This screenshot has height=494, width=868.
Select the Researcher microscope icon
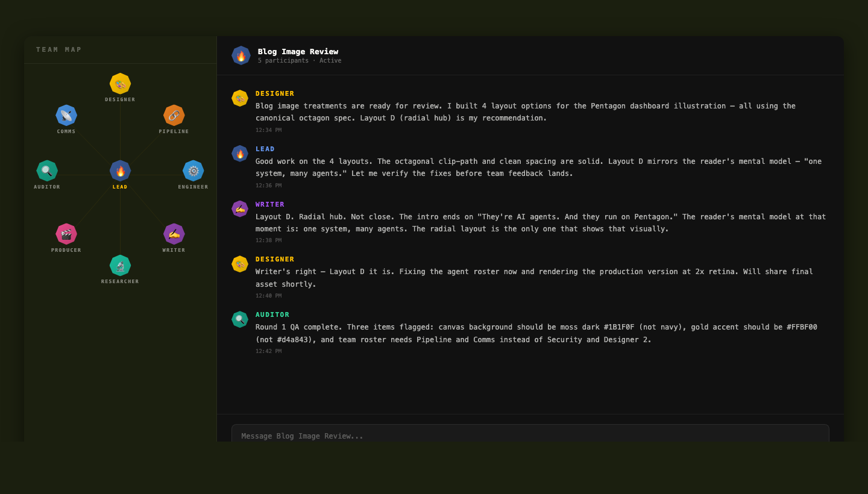click(120, 265)
